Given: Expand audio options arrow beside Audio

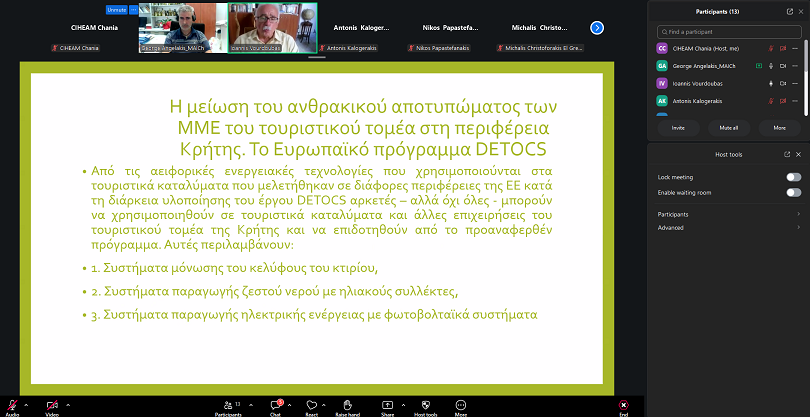Looking at the screenshot, I should [x=26, y=405].
